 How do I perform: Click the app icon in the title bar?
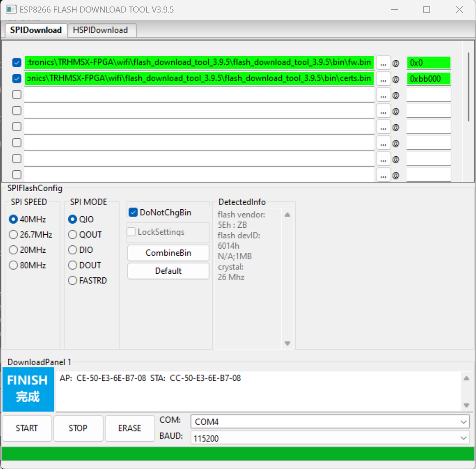pyautogui.click(x=11, y=9)
